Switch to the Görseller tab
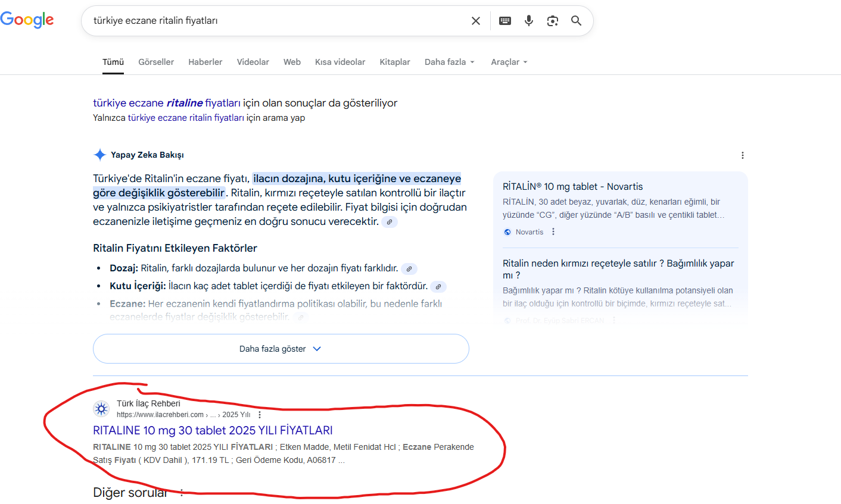This screenshot has width=841, height=504. click(156, 62)
